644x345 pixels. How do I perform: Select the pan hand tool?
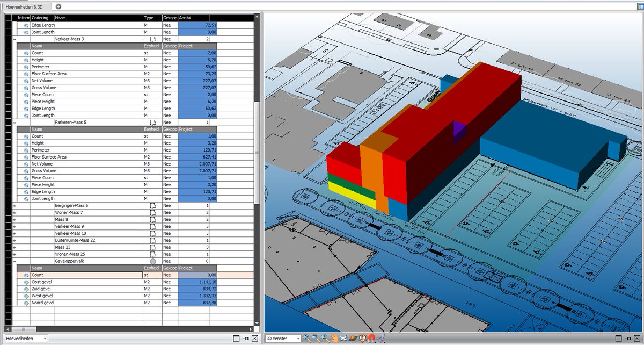(335, 338)
